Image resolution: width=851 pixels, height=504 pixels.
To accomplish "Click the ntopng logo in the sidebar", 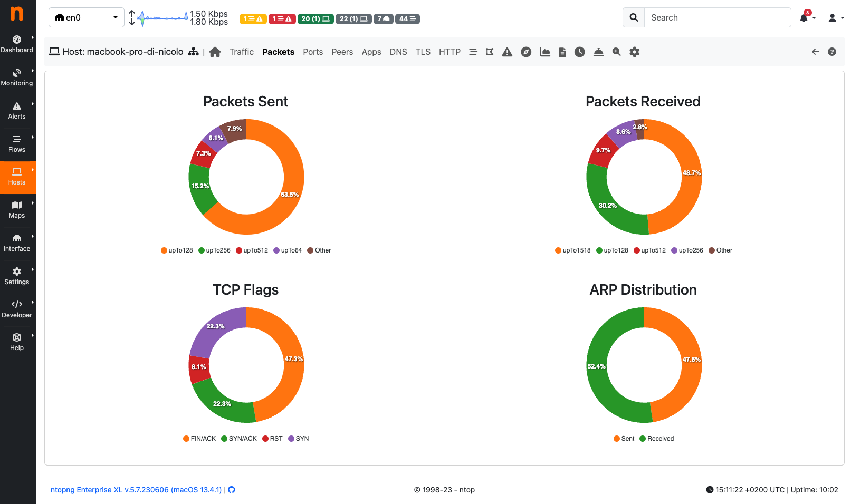I will tap(17, 13).
